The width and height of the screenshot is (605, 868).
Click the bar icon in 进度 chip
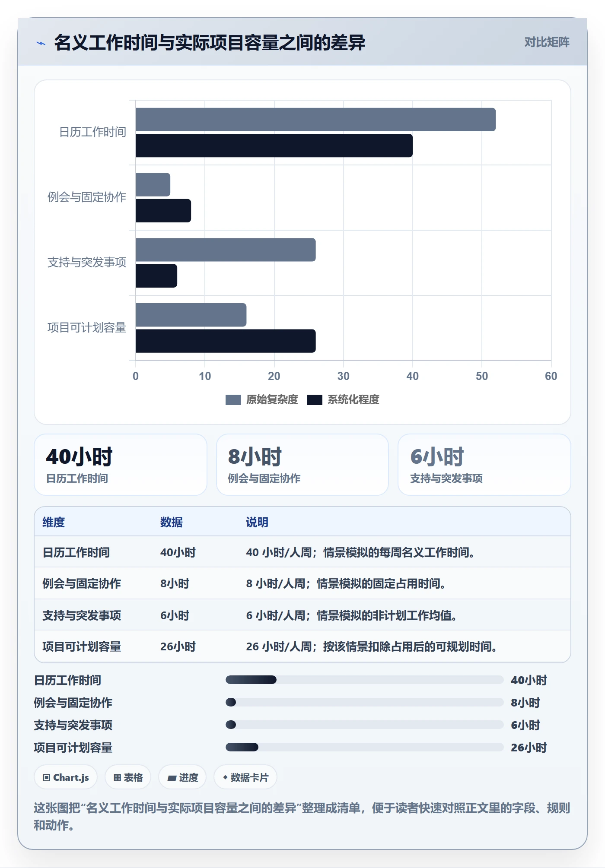point(172,778)
